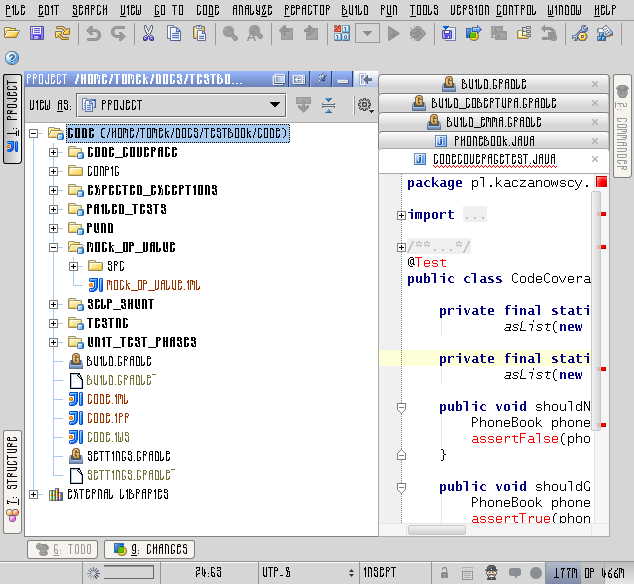Expand the src folder under mock_or_value
Screen dimensions: 634x584
(x=73, y=267)
